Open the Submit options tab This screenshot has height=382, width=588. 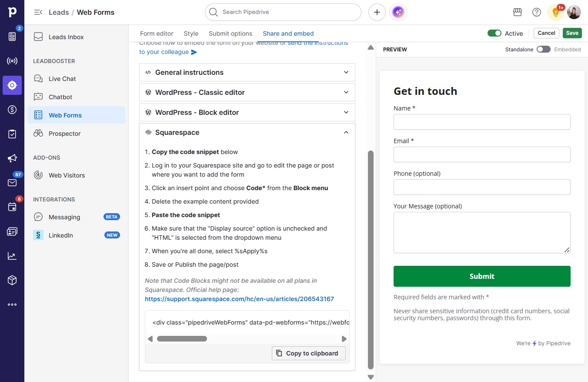(231, 34)
